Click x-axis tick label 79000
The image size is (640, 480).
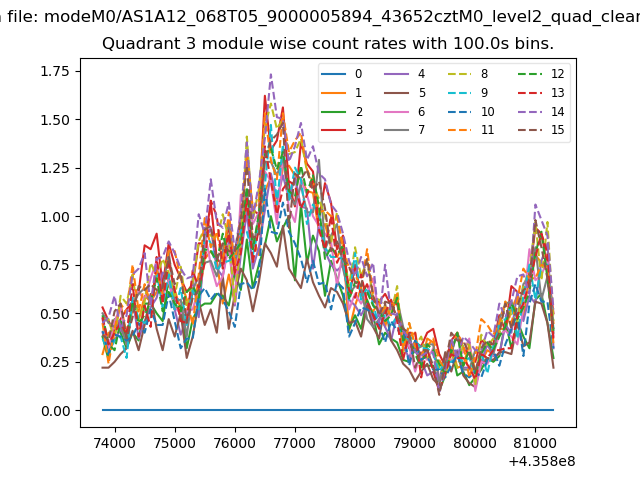pyautogui.click(x=415, y=443)
